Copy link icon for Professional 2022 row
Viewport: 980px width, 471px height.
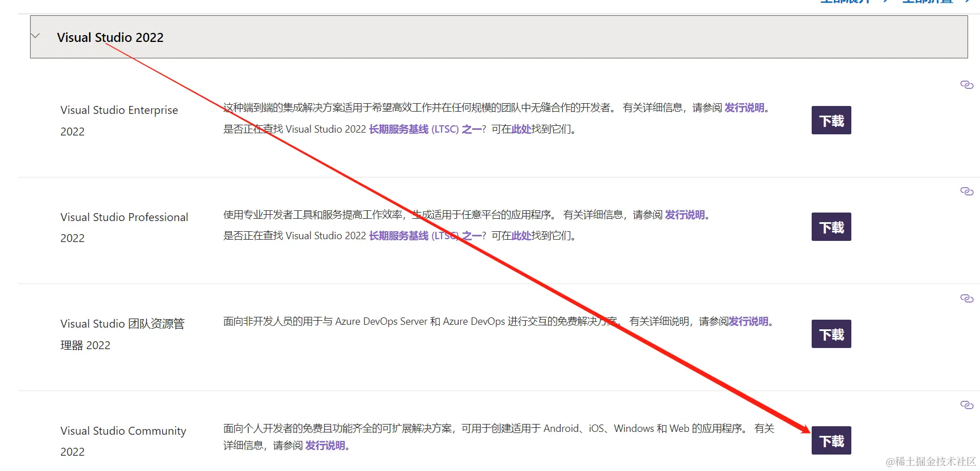tap(967, 192)
